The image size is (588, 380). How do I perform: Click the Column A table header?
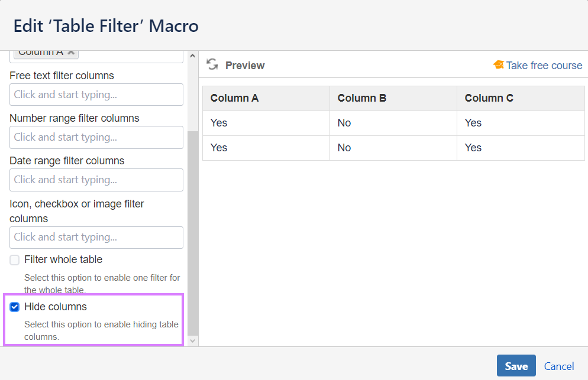pyautogui.click(x=235, y=98)
